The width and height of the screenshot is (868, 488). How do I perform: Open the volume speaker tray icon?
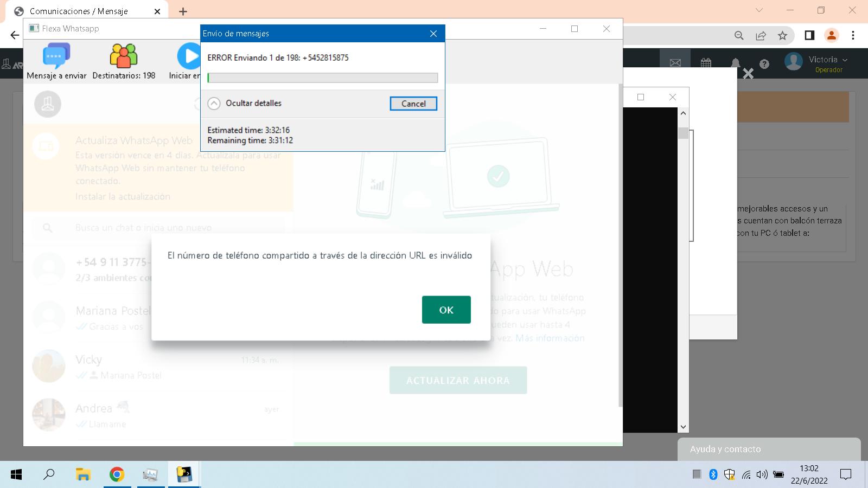click(x=762, y=474)
